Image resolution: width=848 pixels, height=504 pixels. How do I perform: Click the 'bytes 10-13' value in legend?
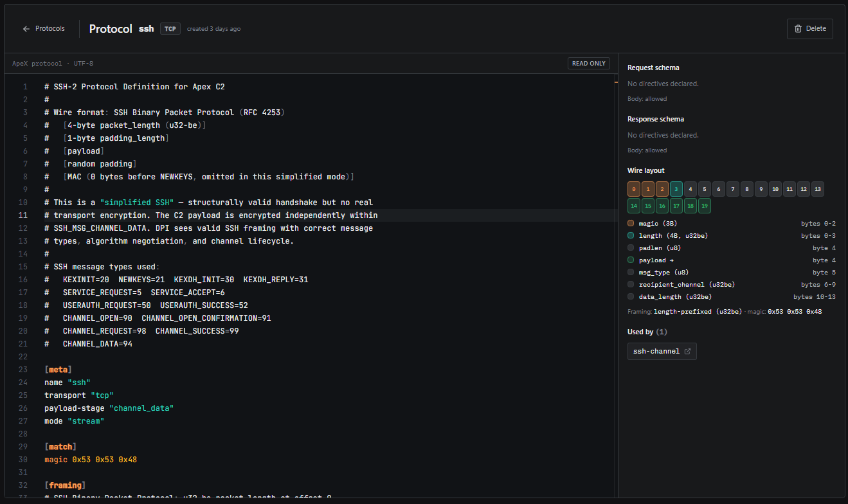(815, 296)
